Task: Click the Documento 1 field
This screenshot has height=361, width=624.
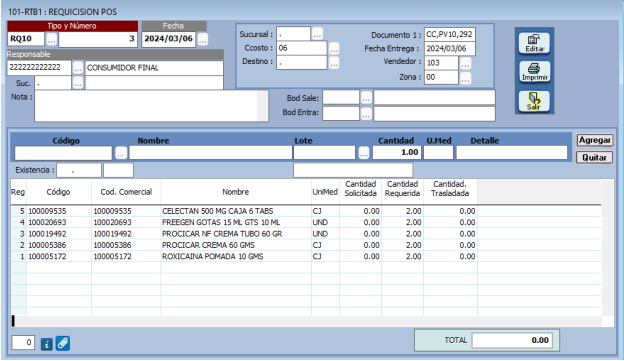Action: [x=450, y=35]
